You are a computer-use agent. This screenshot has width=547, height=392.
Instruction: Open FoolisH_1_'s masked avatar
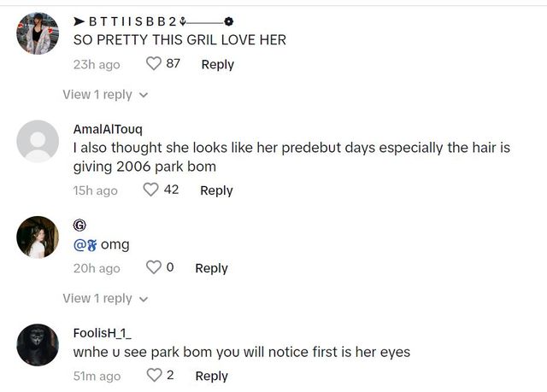click(x=38, y=346)
